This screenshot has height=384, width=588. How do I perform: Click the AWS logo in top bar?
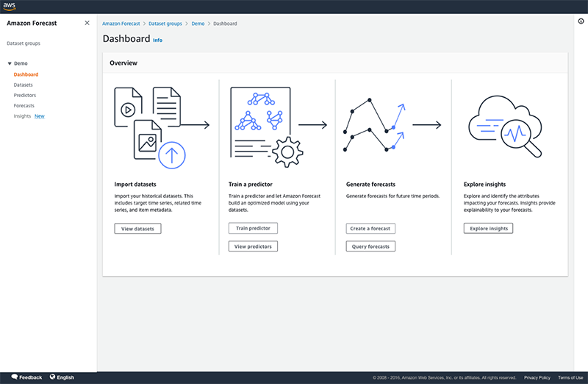tap(10, 7)
